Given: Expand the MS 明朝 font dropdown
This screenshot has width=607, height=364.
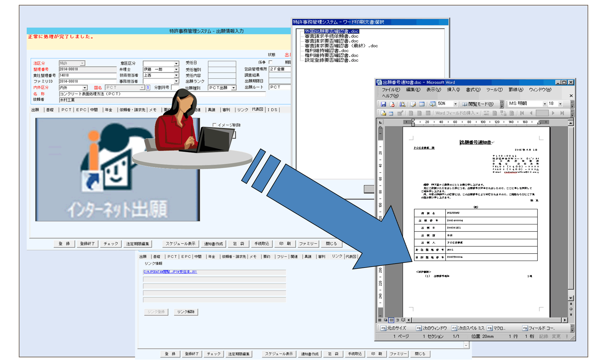Looking at the screenshot, I should click(545, 104).
